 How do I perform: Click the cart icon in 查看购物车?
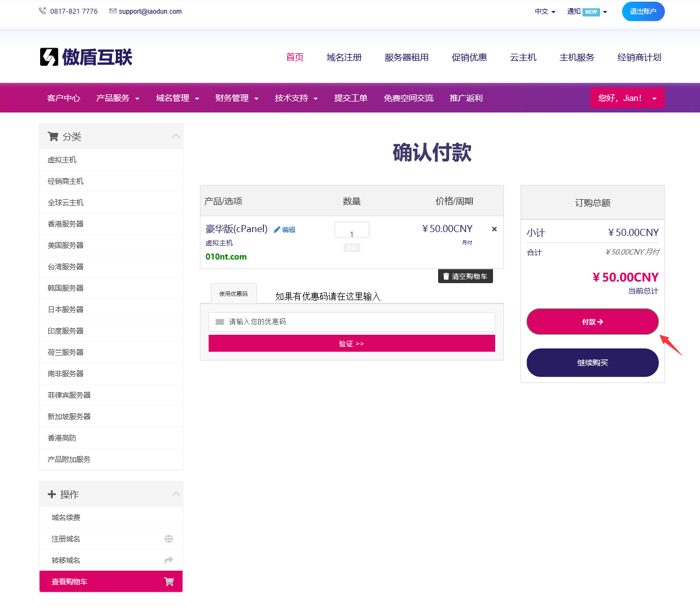point(169,582)
